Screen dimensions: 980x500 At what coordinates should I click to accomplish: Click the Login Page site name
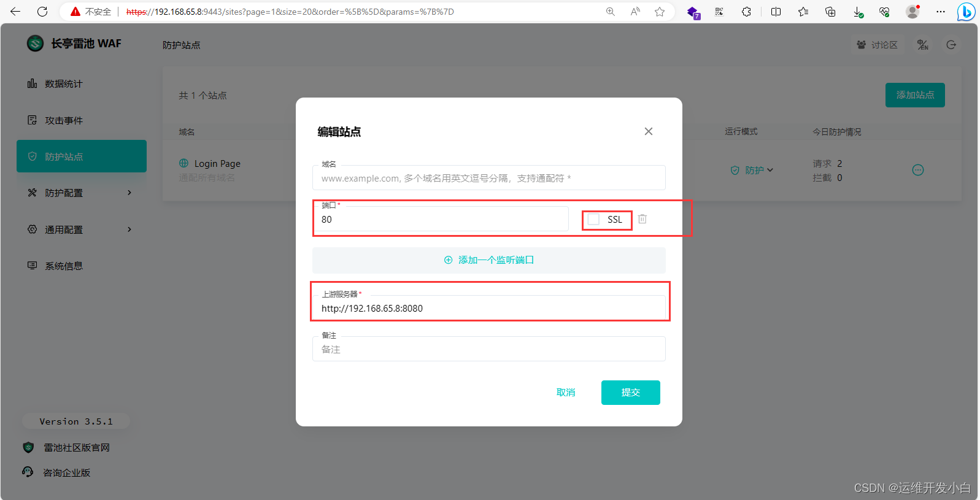tap(217, 164)
